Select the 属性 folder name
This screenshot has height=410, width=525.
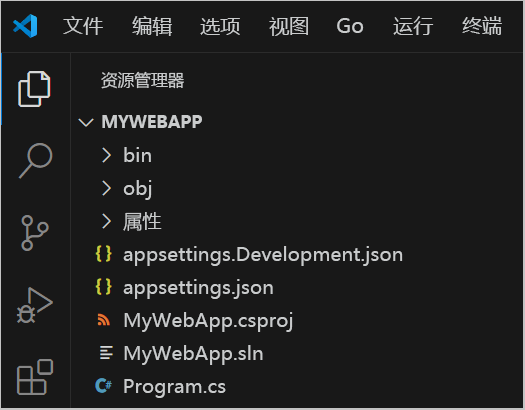point(142,222)
